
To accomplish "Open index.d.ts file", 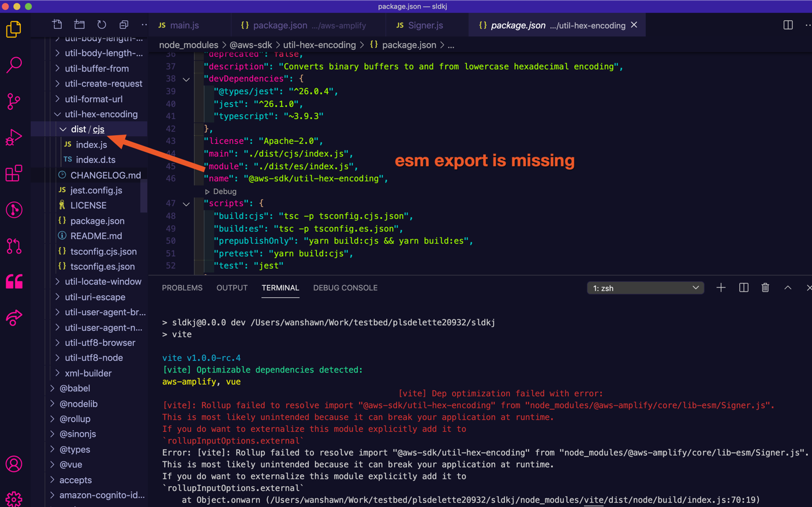I will pyautogui.click(x=89, y=160).
